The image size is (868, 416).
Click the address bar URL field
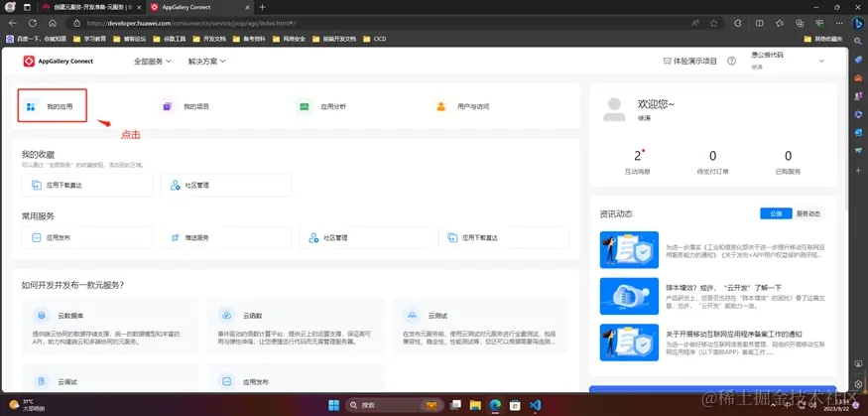[x=382, y=23]
